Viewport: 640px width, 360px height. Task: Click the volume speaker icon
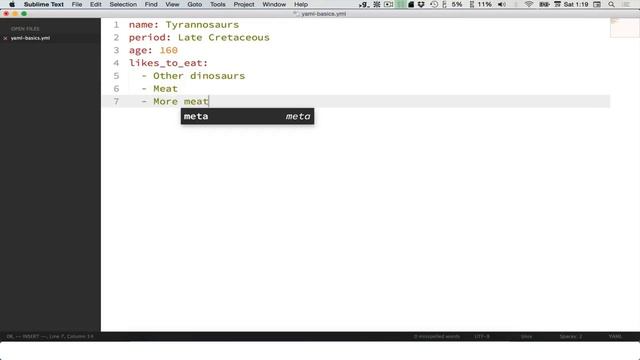tap(502, 4)
